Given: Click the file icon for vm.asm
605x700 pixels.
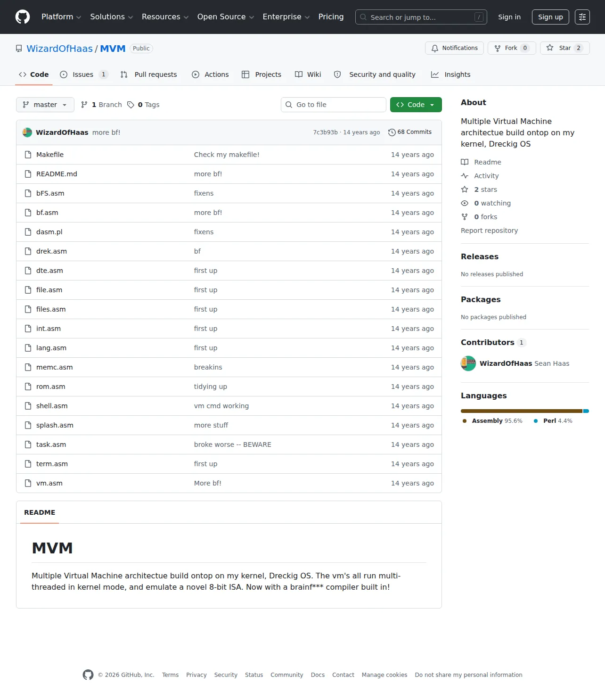Looking at the screenshot, I should point(28,483).
